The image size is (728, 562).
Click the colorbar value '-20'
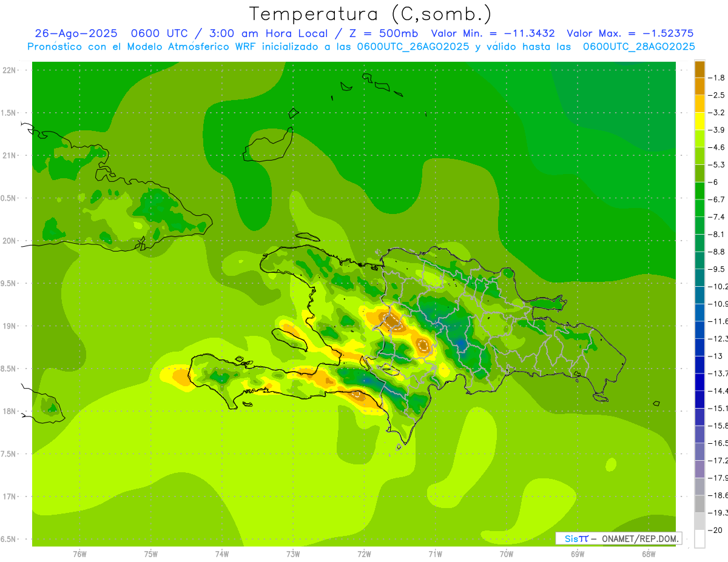[x=715, y=530]
